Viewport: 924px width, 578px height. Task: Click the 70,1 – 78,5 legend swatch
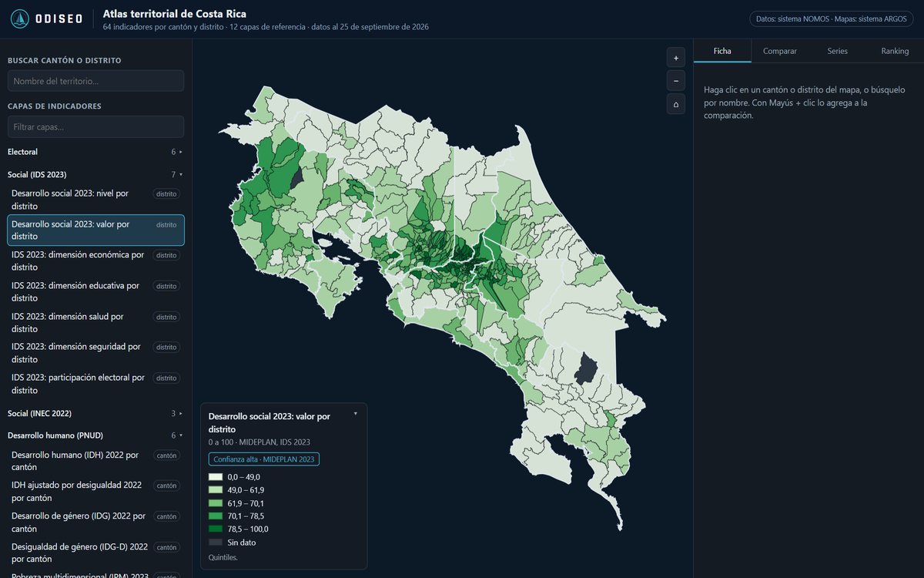pyautogui.click(x=215, y=516)
